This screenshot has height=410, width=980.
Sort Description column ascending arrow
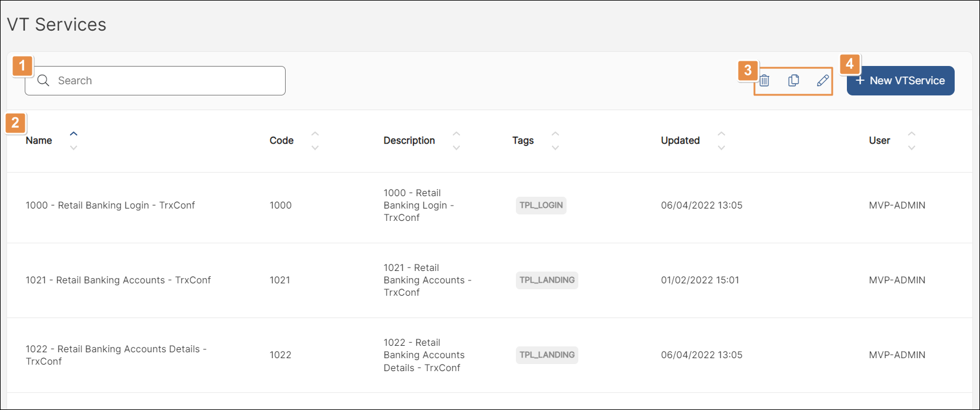tap(456, 134)
